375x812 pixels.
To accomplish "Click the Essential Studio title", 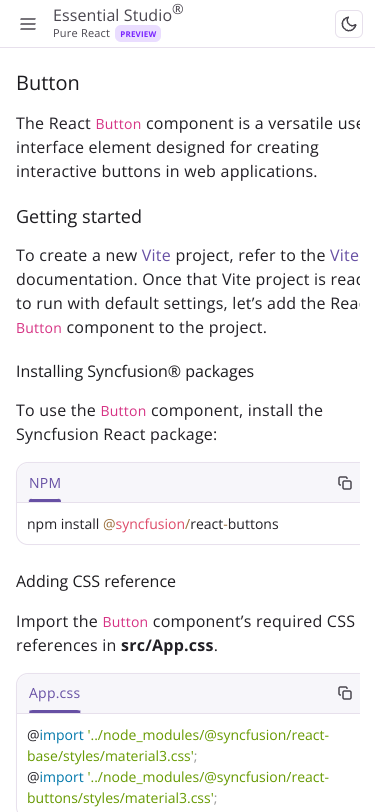I will pos(118,14).
